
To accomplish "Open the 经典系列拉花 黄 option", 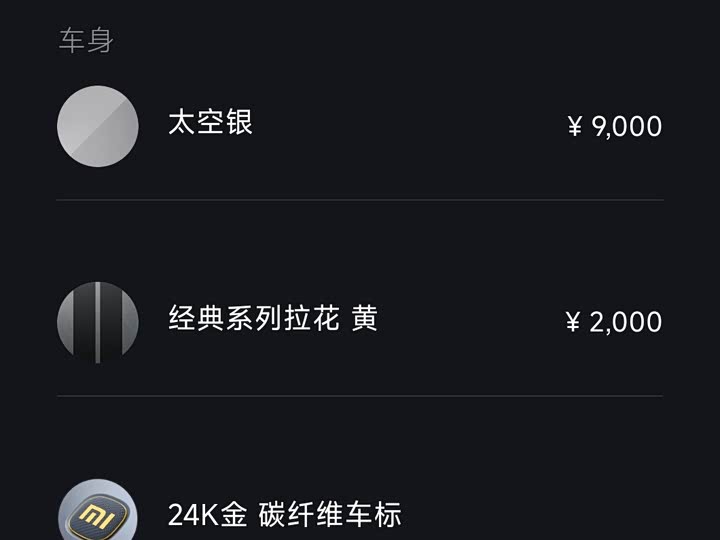I will (x=273, y=320).
